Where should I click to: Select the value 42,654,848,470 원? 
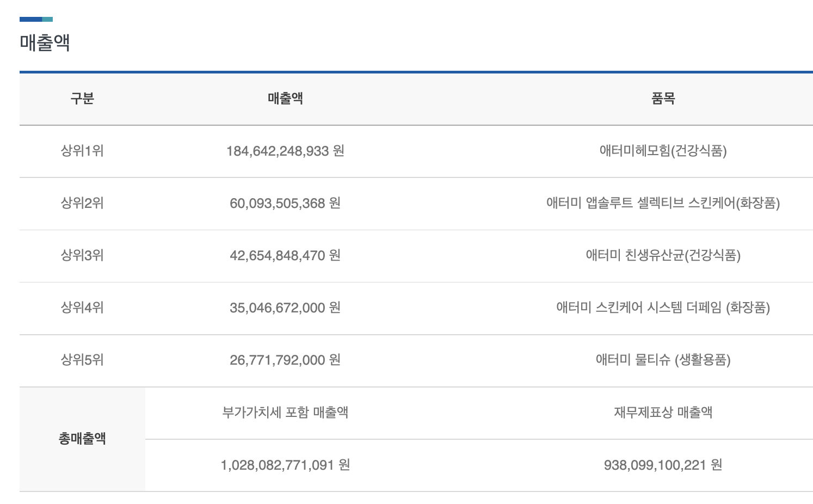click(x=285, y=255)
